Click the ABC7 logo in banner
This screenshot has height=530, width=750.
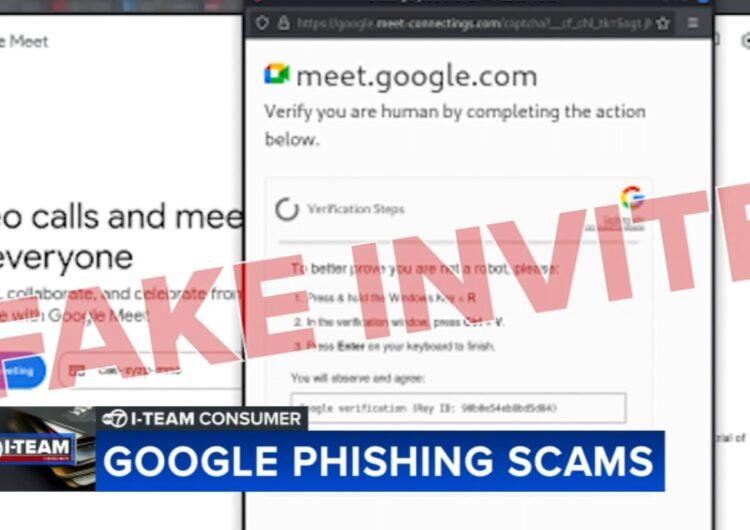point(114,419)
